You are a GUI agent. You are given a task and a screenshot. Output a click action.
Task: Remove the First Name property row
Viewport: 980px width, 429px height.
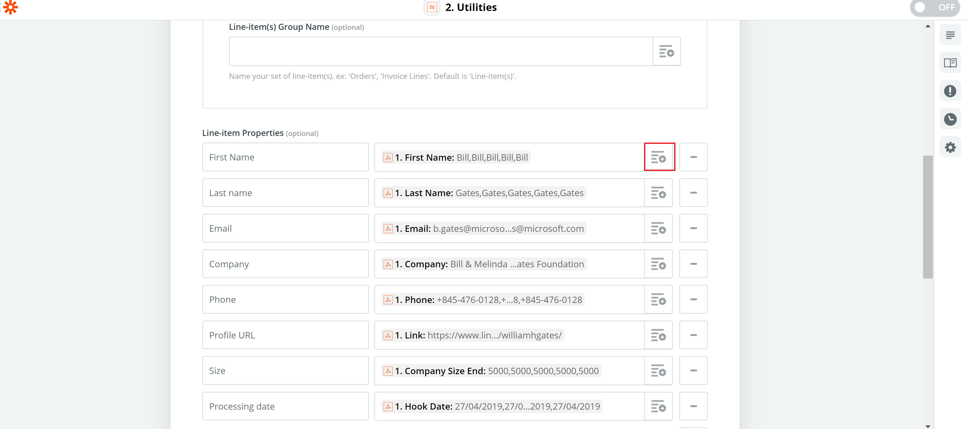click(x=693, y=157)
